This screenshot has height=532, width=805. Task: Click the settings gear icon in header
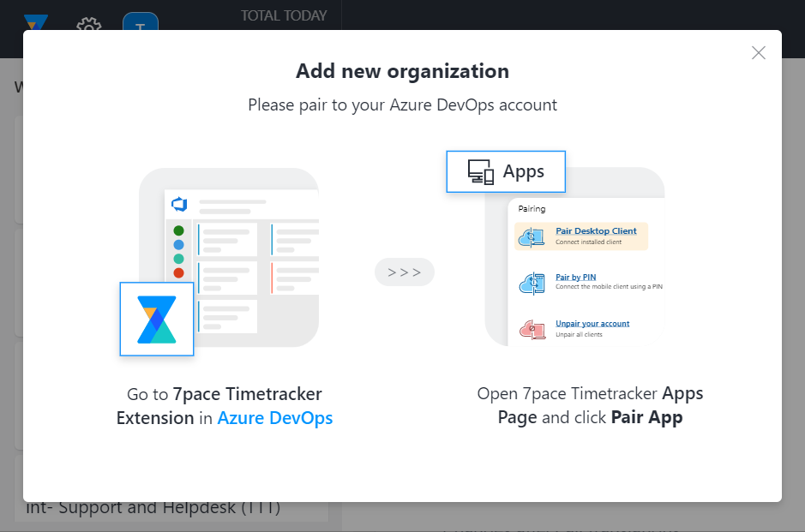89,24
